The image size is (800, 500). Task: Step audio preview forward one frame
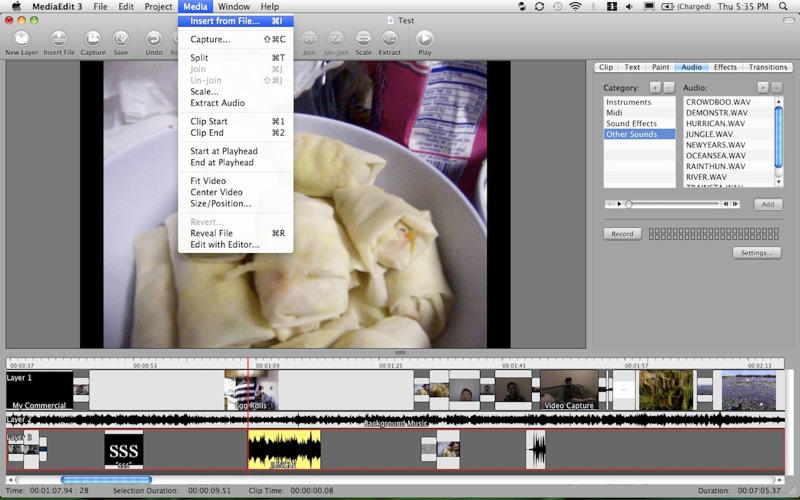(736, 204)
